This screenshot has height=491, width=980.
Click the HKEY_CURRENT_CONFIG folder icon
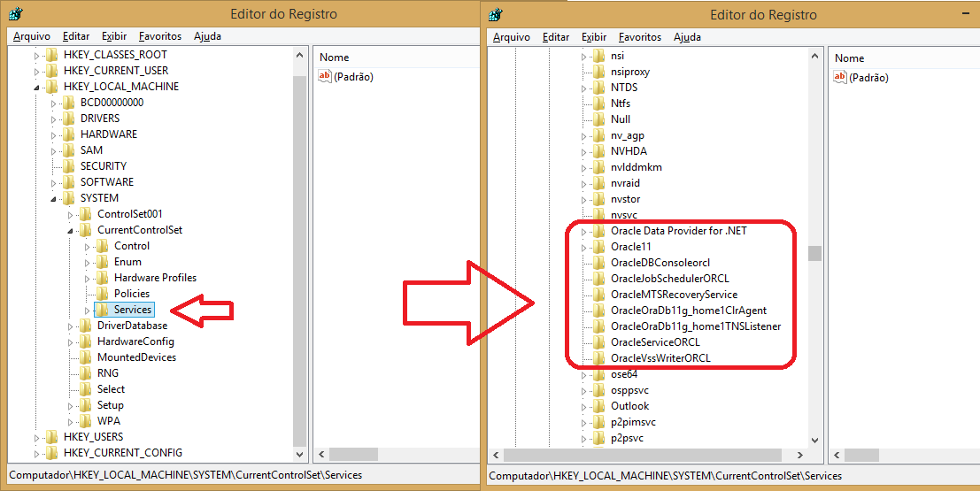(x=52, y=453)
